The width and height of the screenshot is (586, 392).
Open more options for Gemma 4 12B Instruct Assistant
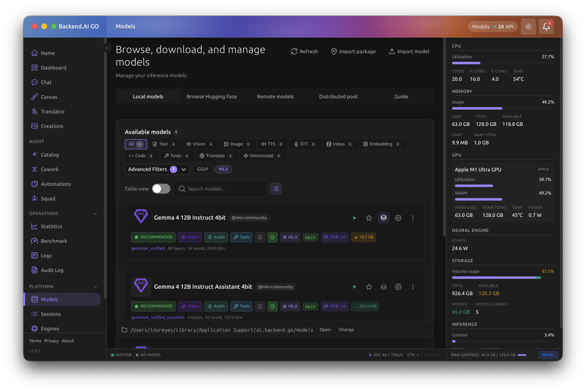click(413, 287)
